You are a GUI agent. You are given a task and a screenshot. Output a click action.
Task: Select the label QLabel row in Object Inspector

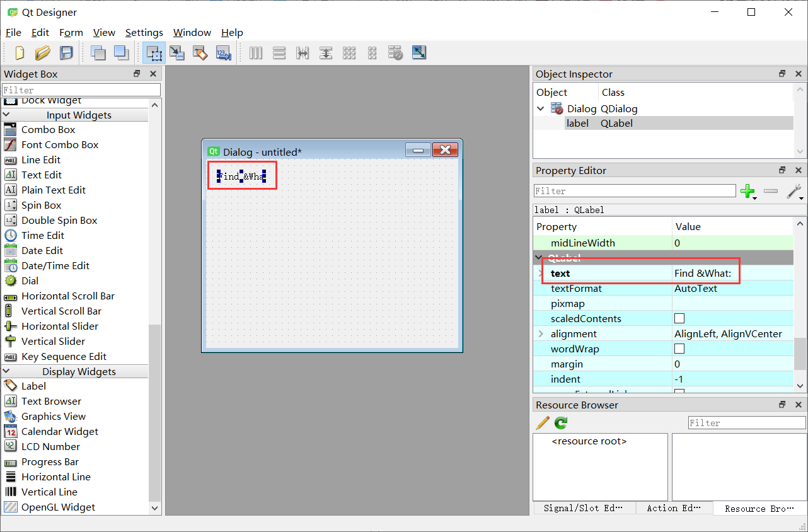pyautogui.click(x=663, y=124)
